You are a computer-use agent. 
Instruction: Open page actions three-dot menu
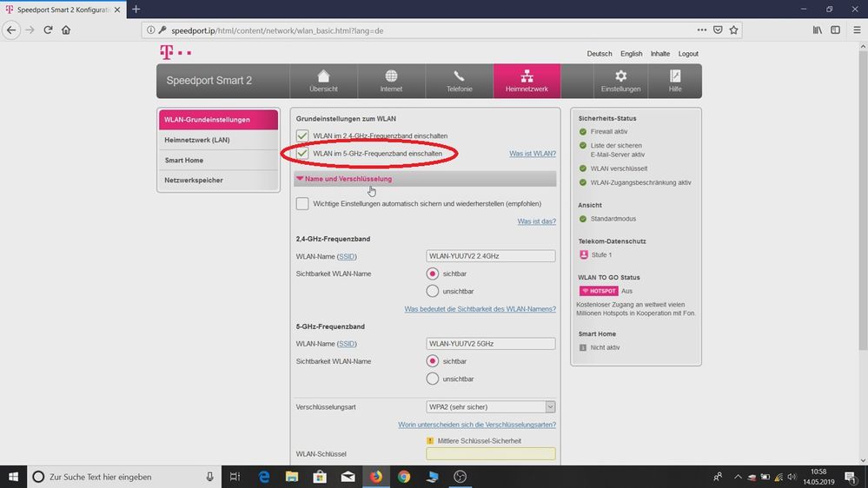click(701, 30)
